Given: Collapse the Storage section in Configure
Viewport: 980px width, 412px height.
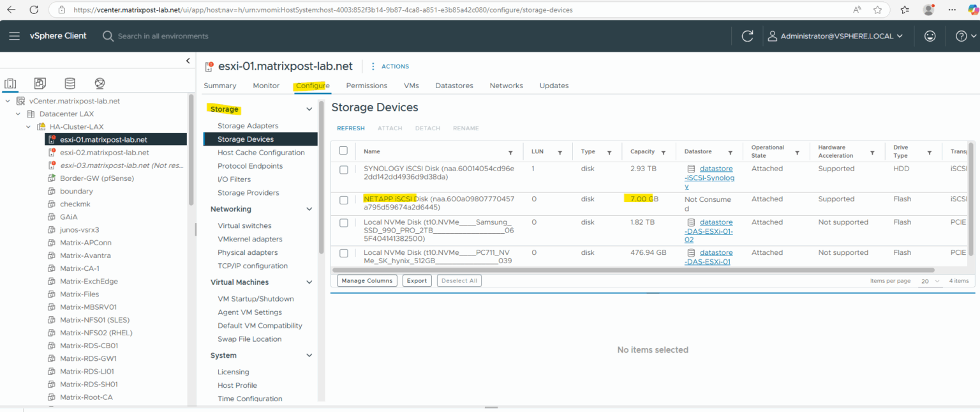Looking at the screenshot, I should [309, 109].
